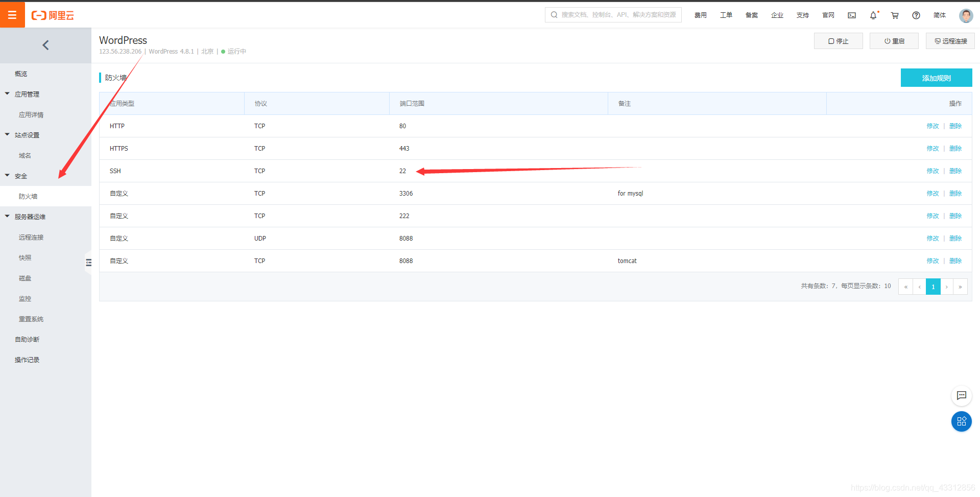Click the Aliyun logo
980x497 pixels.
pyautogui.click(x=53, y=15)
